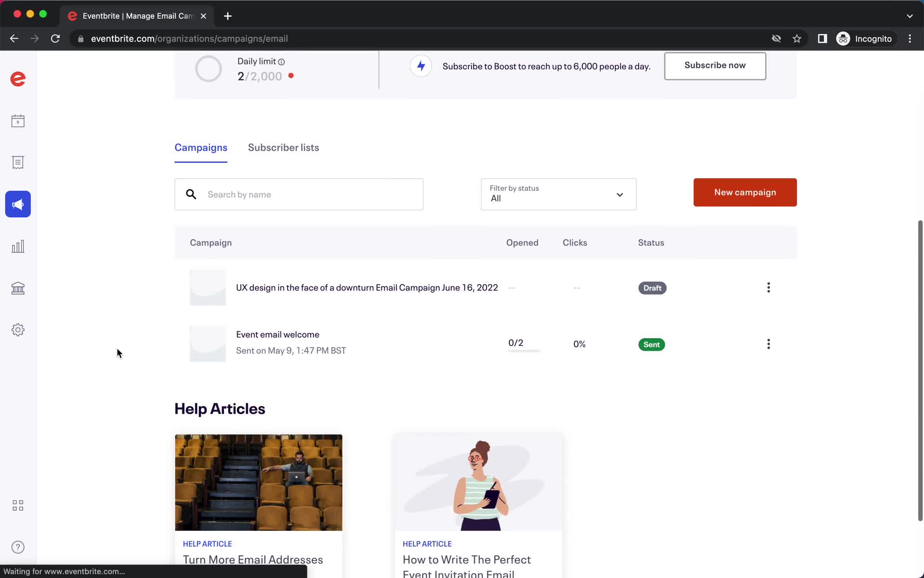Close the Eventbrite browser tab
The width and height of the screenshot is (924, 578).
tap(204, 16)
